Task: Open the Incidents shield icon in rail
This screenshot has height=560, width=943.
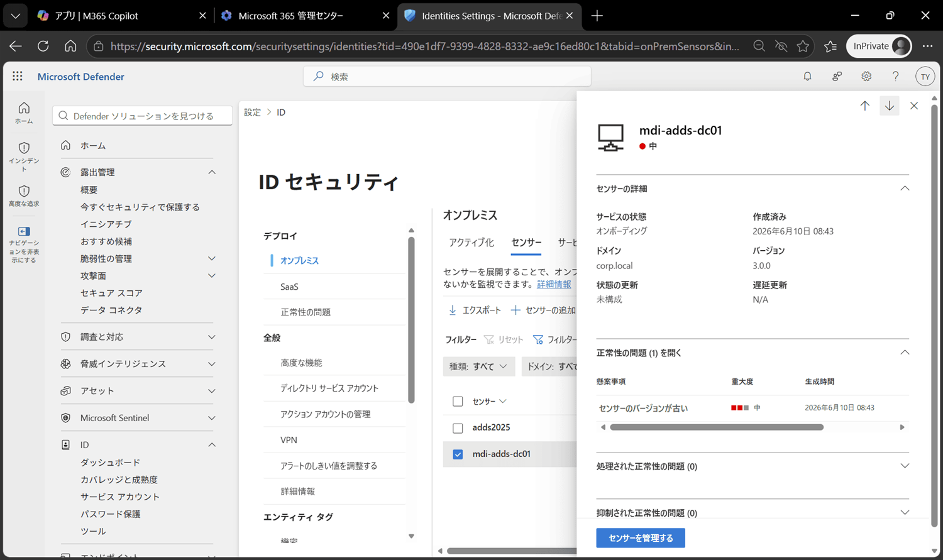Action: 24,156
